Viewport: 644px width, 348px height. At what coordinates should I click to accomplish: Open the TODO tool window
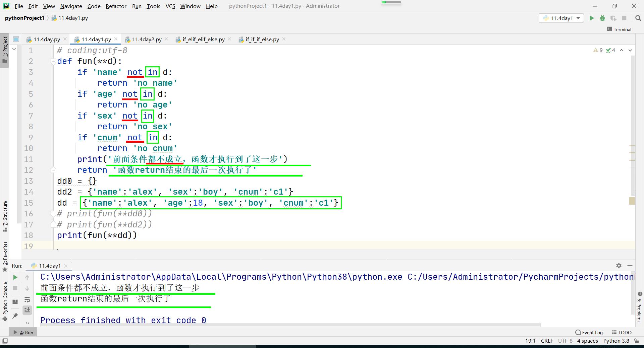(622, 333)
